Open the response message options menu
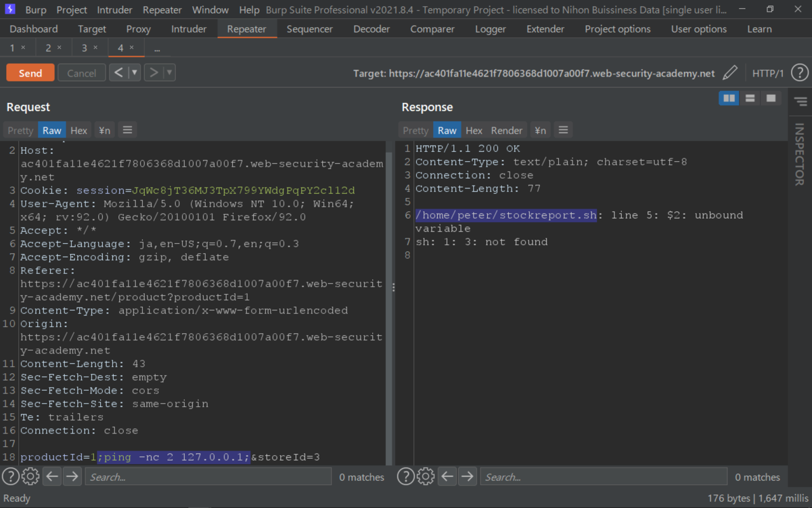The width and height of the screenshot is (812, 508). (562, 130)
